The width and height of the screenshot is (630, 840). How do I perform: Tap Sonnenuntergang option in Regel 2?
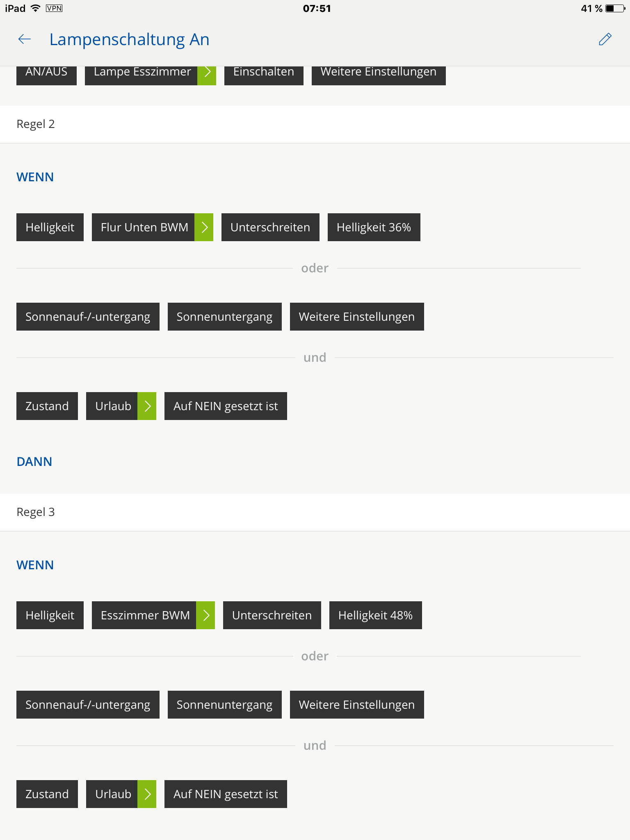click(x=224, y=317)
